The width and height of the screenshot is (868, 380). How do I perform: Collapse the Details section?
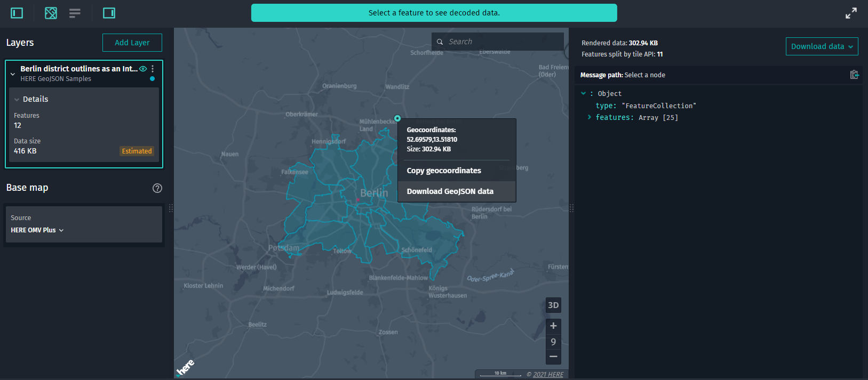coord(17,100)
